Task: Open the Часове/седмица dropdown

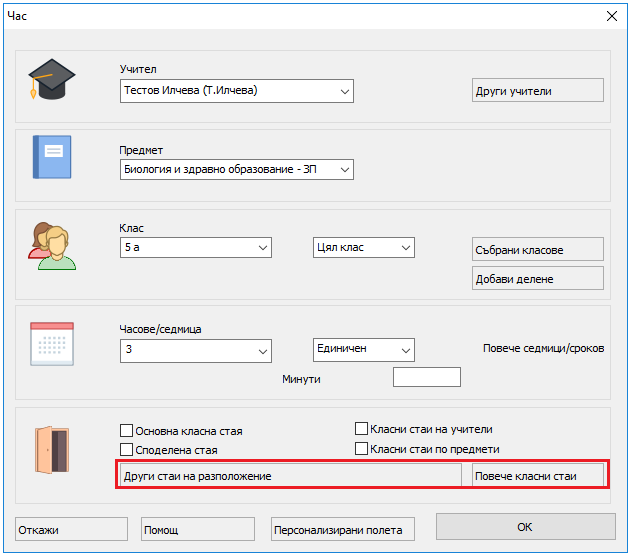Action: click(x=263, y=351)
